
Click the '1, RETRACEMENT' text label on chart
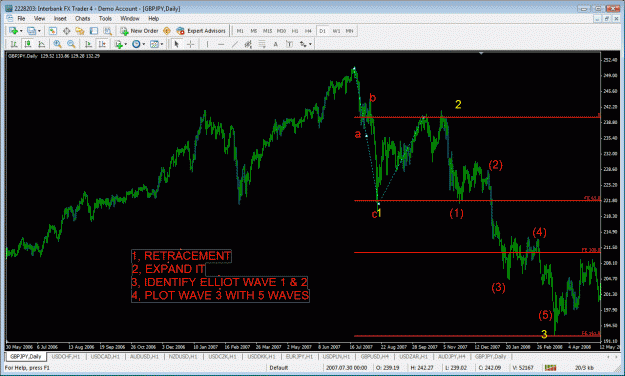tap(181, 256)
